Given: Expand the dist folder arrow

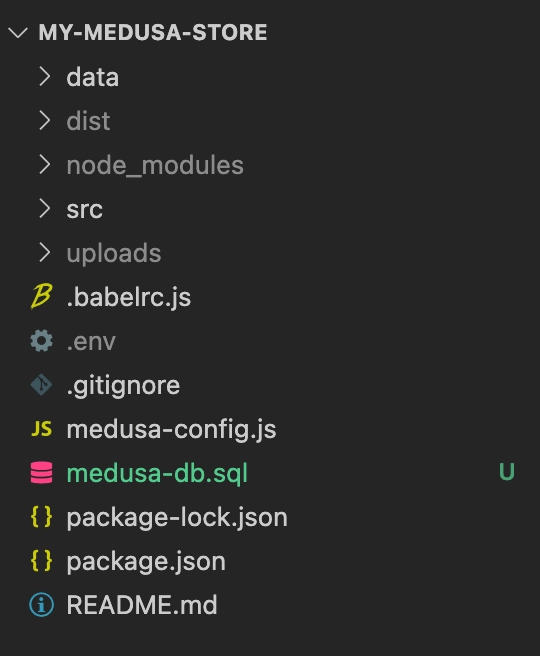Looking at the screenshot, I should pos(44,121).
